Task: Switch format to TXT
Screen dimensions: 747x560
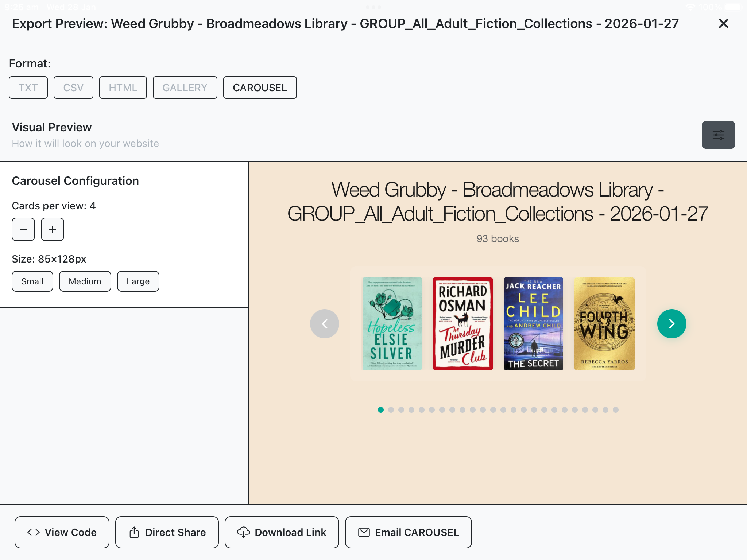Action: 28,87
